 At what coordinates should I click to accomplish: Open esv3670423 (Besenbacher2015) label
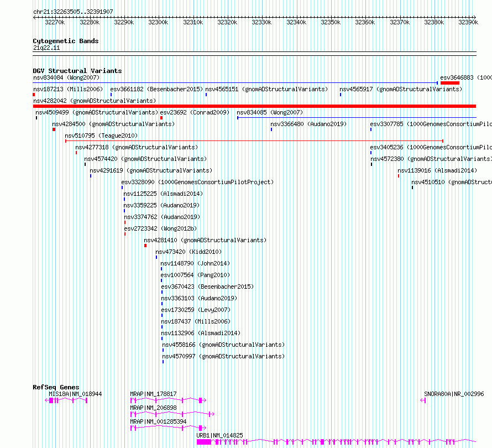point(207,286)
